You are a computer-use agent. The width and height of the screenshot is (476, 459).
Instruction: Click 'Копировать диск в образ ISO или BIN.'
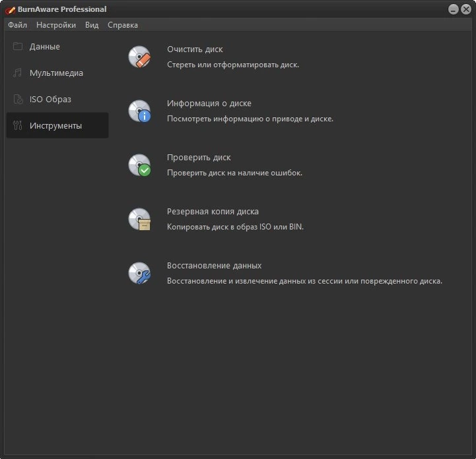tap(235, 227)
